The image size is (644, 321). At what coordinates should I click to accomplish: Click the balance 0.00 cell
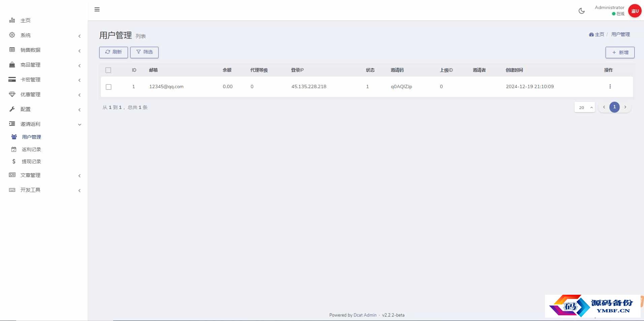click(x=228, y=86)
